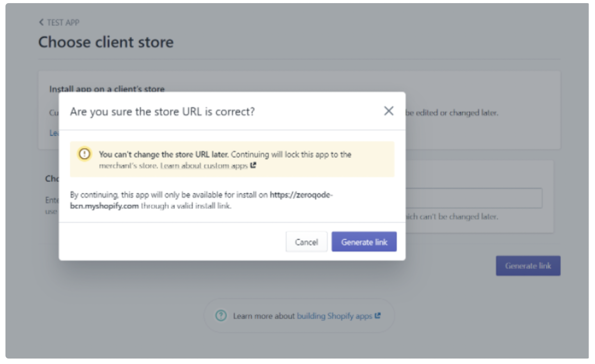Open the building Shopify apps link
The image size is (595, 364).
(x=334, y=316)
